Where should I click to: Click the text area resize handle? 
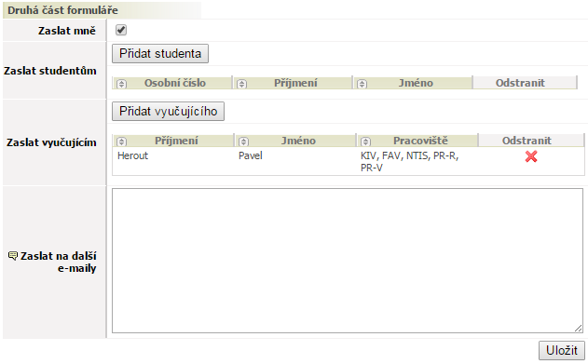coord(579,328)
